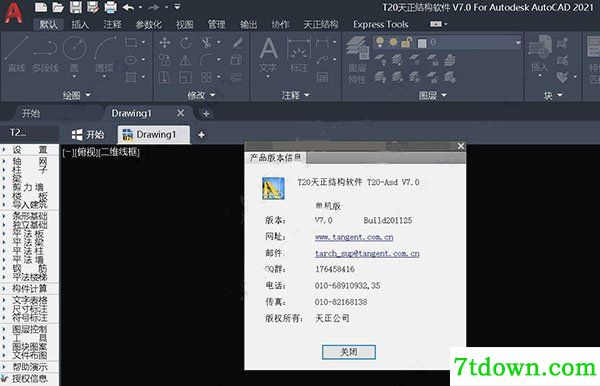
Task: Open a file with the folder icon
Action: 58,7
